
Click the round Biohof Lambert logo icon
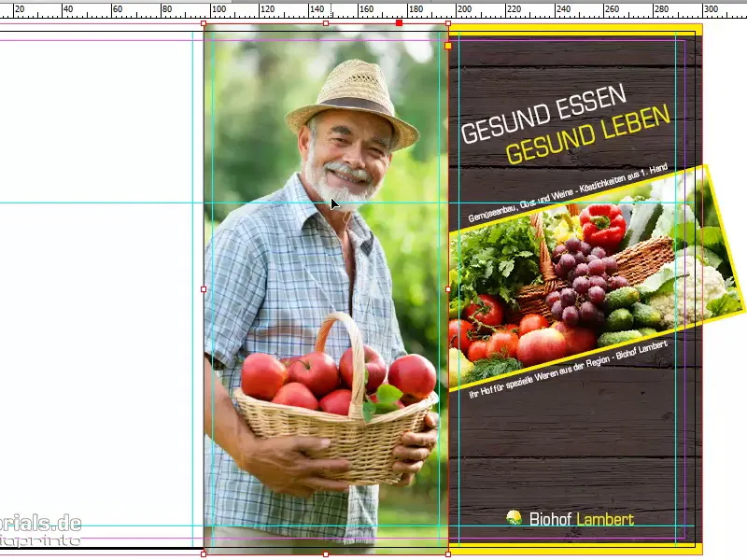[514, 518]
